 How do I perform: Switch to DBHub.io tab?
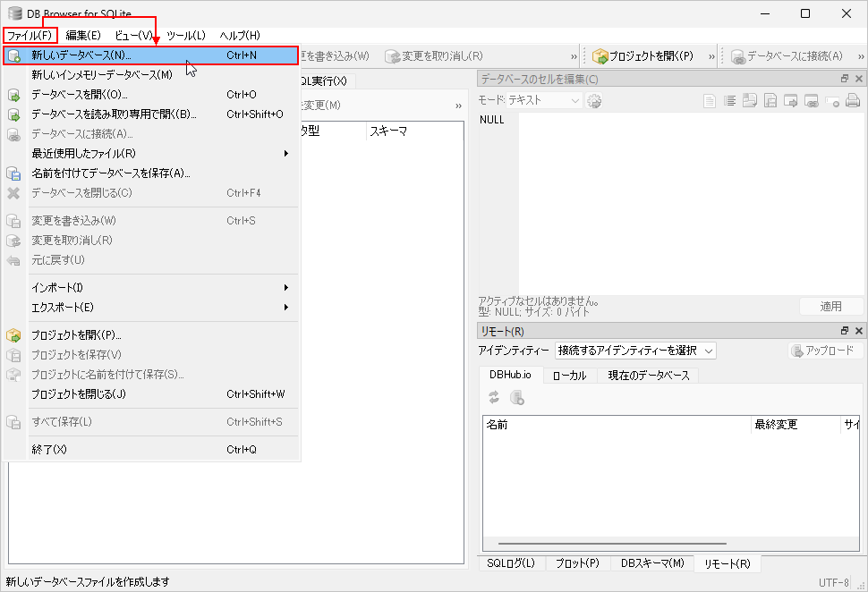(x=510, y=375)
